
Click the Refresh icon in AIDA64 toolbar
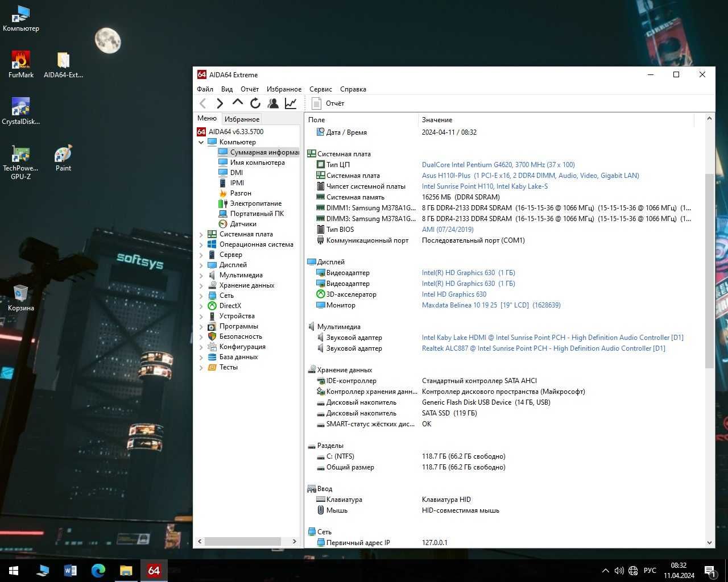(x=255, y=103)
